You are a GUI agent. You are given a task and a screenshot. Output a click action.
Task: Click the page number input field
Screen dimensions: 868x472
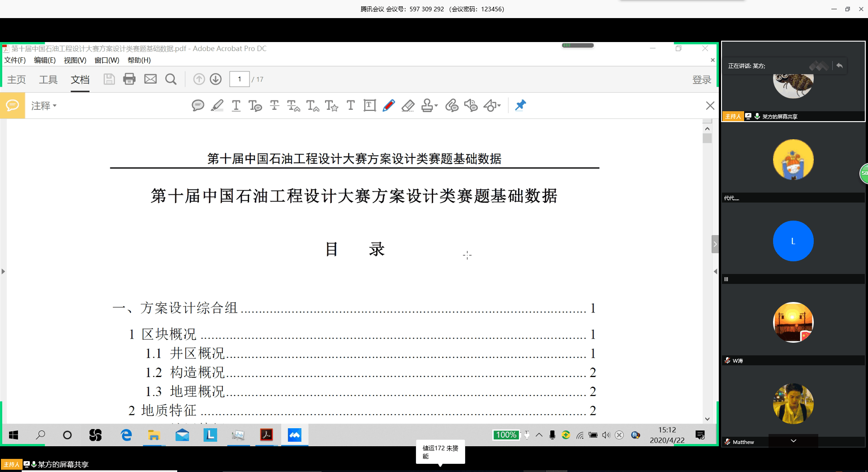click(x=239, y=79)
